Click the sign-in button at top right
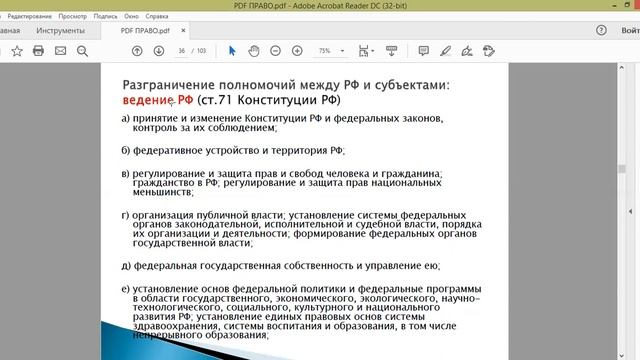 click(631, 31)
